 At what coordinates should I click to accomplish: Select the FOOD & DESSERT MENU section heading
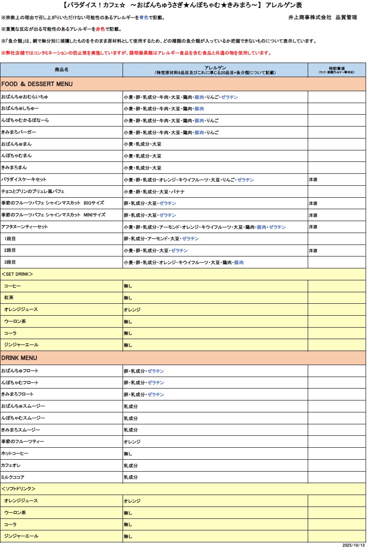pyautogui.click(x=37, y=84)
